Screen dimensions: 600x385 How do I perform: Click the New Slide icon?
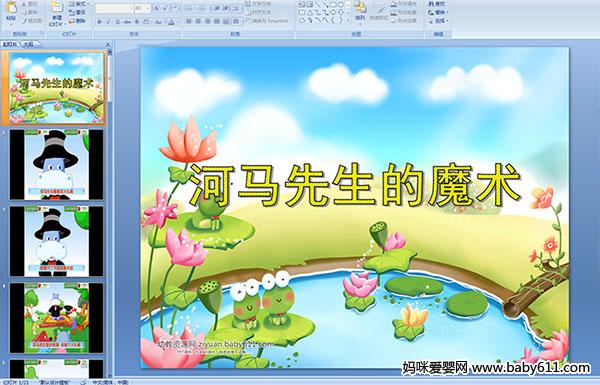pyautogui.click(x=57, y=15)
